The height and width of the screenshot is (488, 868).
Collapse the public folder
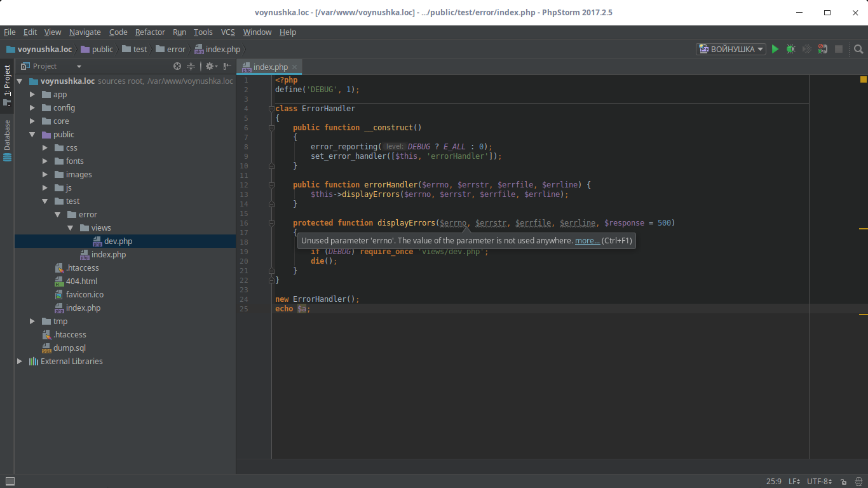pyautogui.click(x=32, y=134)
